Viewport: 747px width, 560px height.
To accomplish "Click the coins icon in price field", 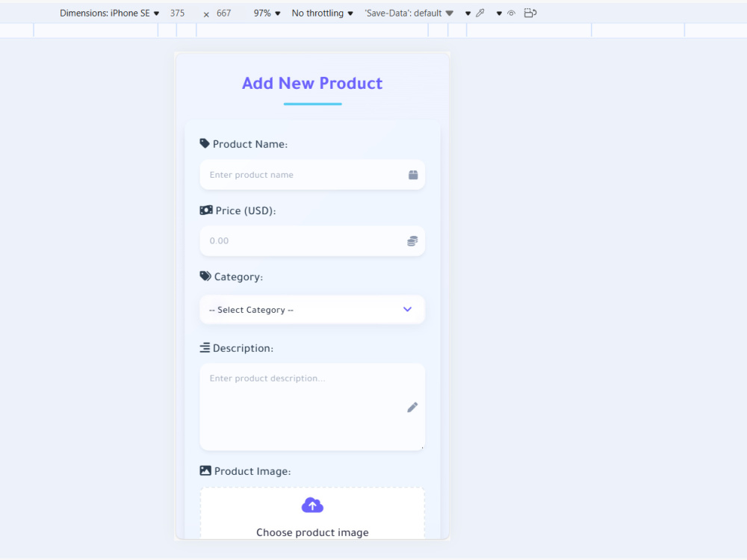I will point(412,241).
